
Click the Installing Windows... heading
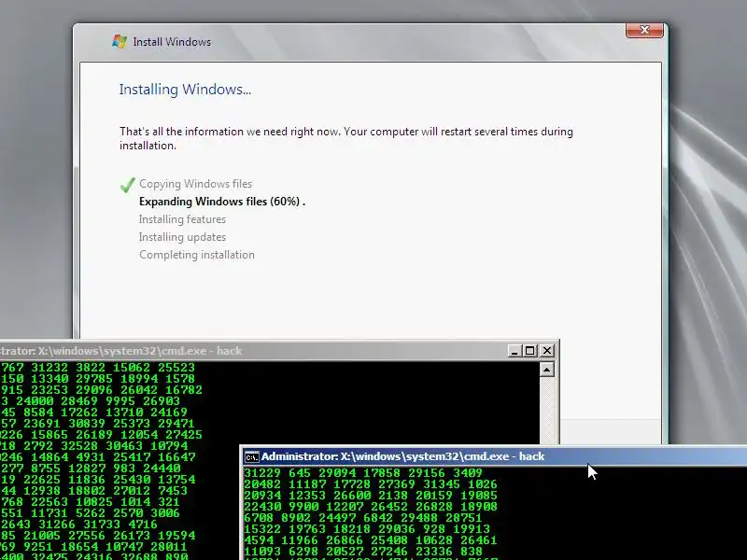[185, 90]
